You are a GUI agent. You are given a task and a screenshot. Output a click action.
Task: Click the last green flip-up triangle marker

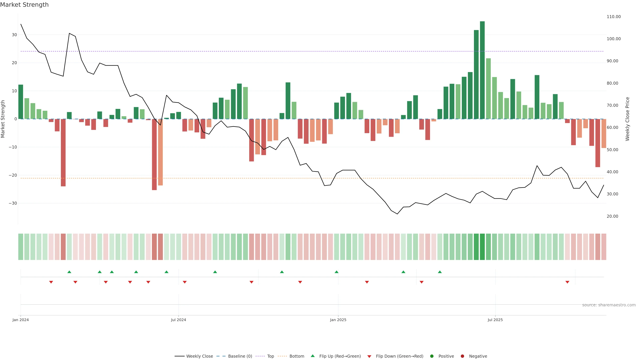pos(440,272)
